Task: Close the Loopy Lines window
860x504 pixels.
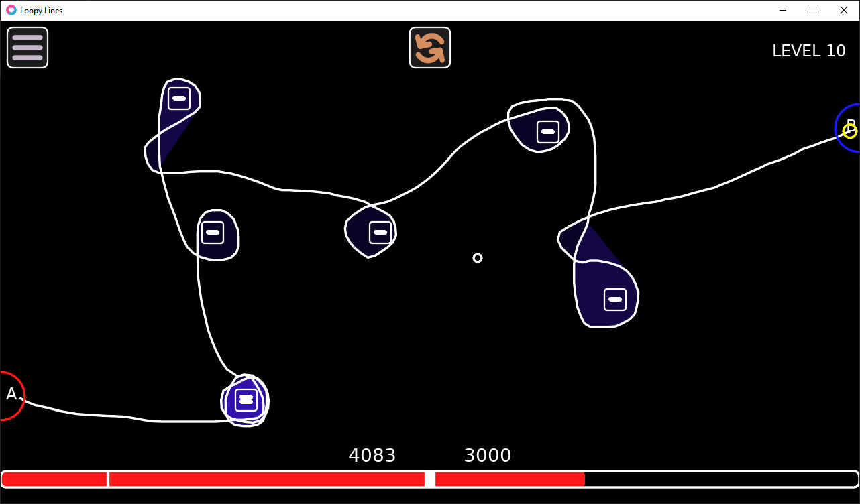Action: 844,10
